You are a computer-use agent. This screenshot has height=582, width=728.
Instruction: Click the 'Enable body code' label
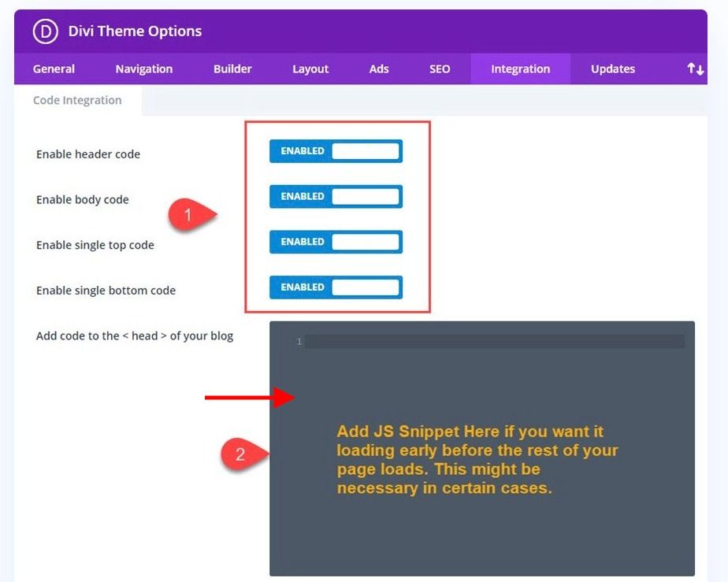[x=83, y=199]
